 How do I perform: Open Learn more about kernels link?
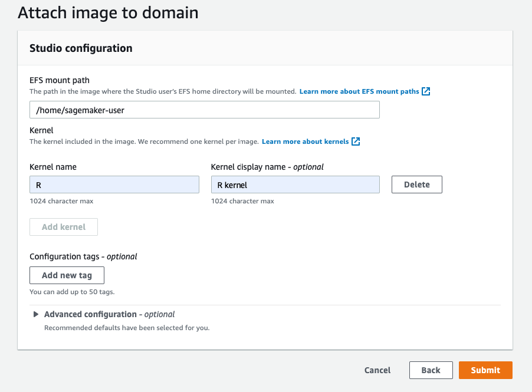[305, 142]
